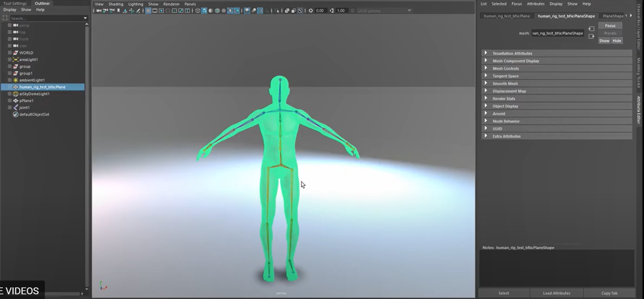Click the input connection arrow icon beside mesh field
Viewport: 644px width, 299px height.
[x=592, y=29]
